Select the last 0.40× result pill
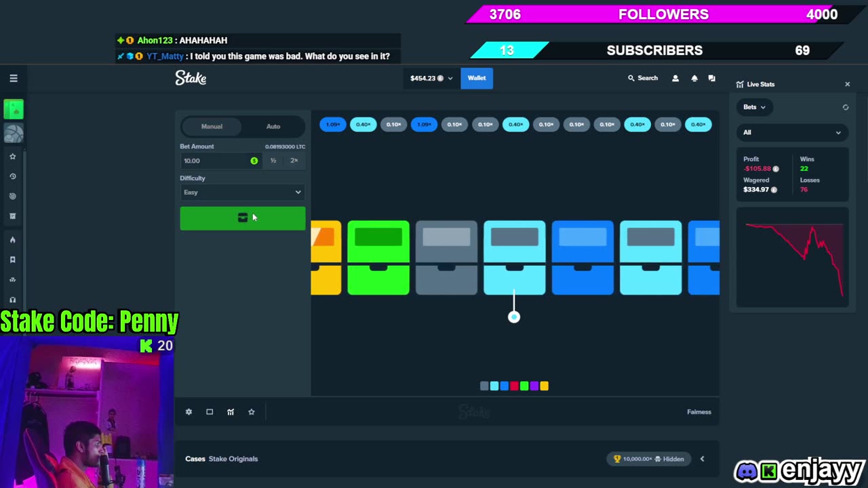 698,124
